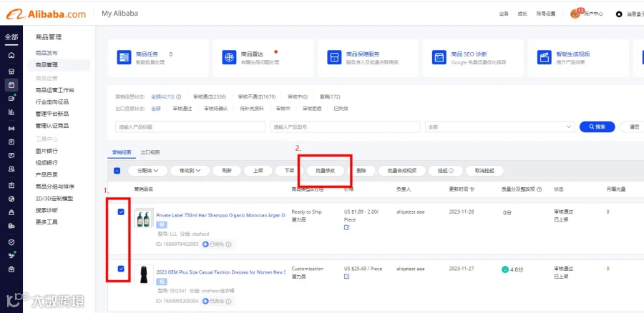Image resolution: width=644 pixels, height=313 pixels.
Task: Uncheck the shampoo product checkbox
Action: click(121, 212)
